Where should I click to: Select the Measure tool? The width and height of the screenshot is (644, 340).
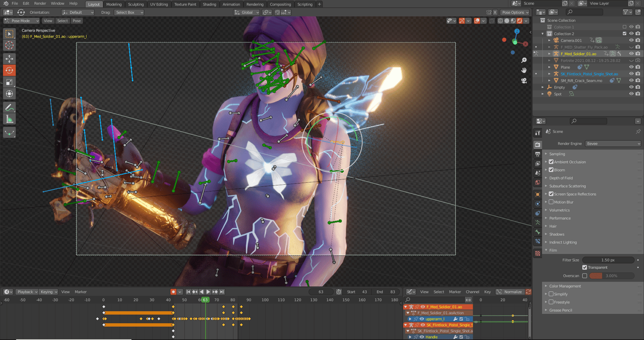tap(9, 119)
